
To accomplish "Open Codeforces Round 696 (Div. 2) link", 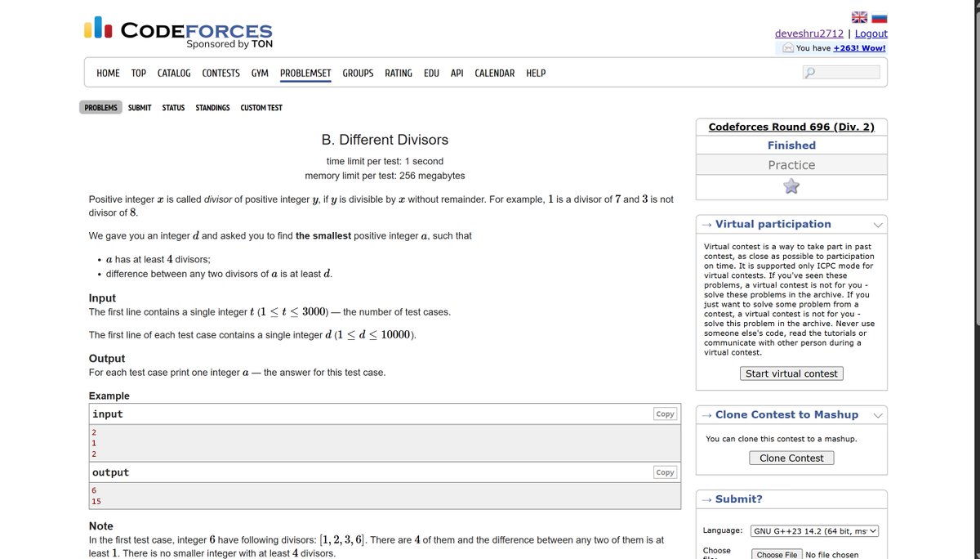I will pos(791,127).
